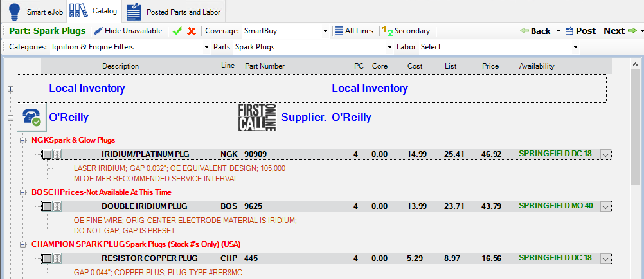Click info icon for Champion 445

(x=57, y=258)
